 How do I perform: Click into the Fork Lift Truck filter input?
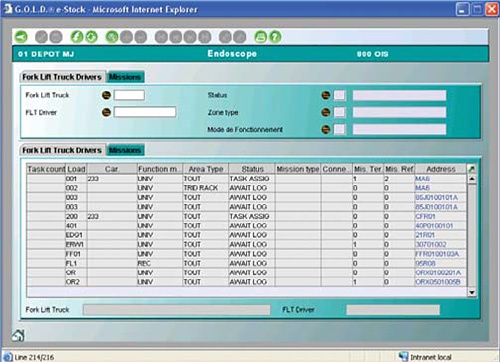(129, 95)
